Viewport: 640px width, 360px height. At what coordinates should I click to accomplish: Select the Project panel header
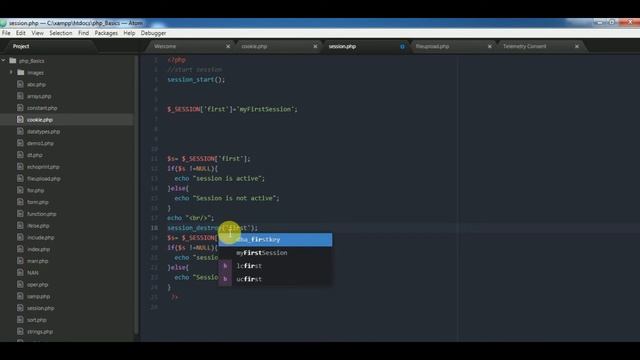click(x=21, y=47)
